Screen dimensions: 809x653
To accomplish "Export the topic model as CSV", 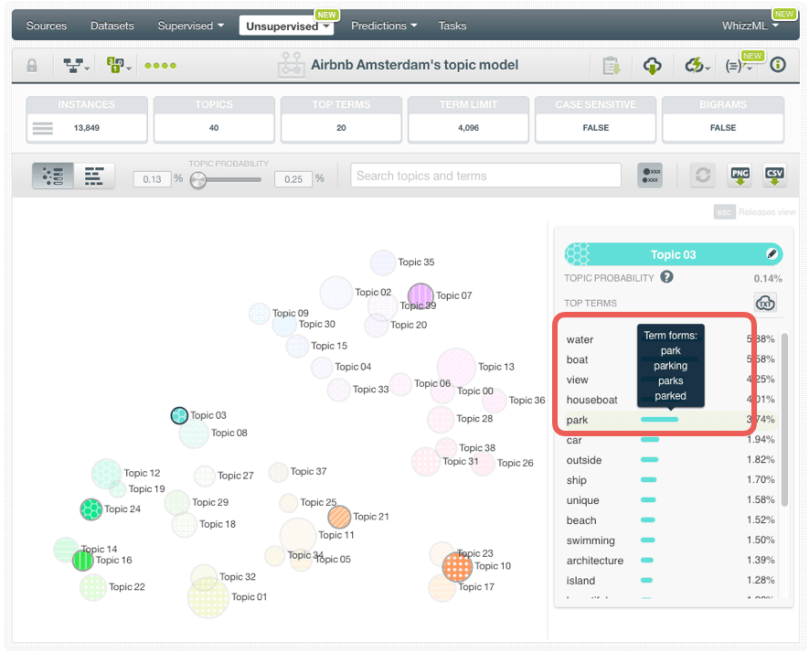I will tap(774, 175).
